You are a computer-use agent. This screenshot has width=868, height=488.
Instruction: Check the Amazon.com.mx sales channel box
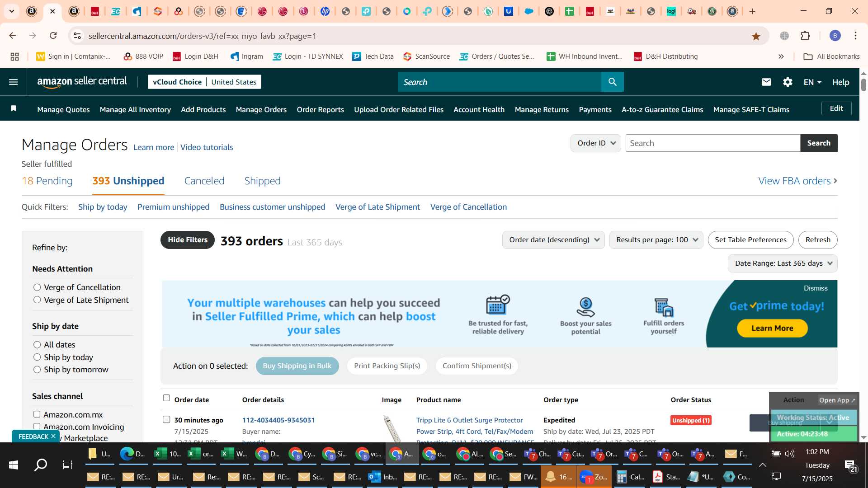pyautogui.click(x=37, y=414)
